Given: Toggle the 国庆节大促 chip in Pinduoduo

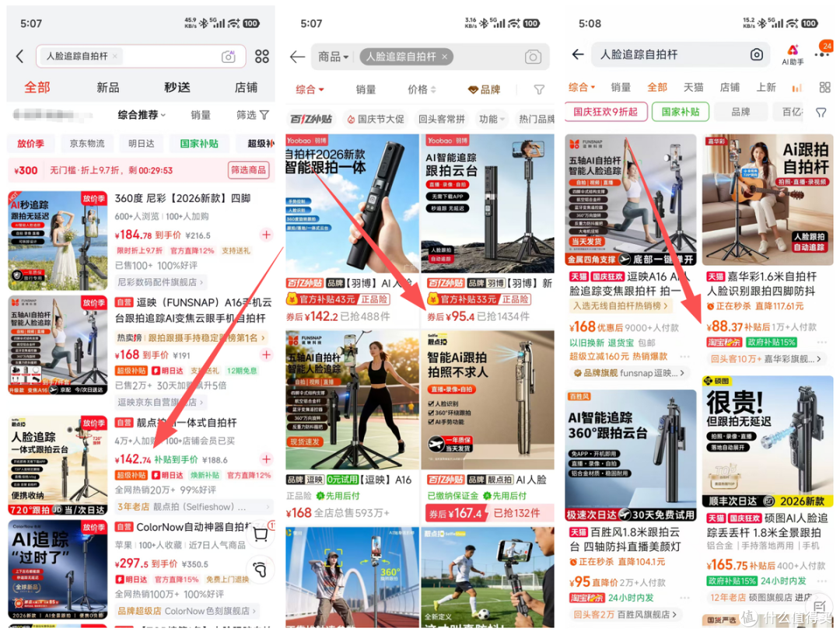Looking at the screenshot, I should (376, 119).
